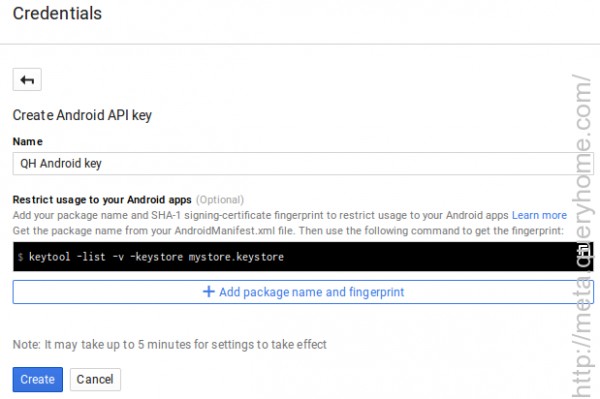
Task: Click the keytool command text in black box
Action: tap(156, 257)
